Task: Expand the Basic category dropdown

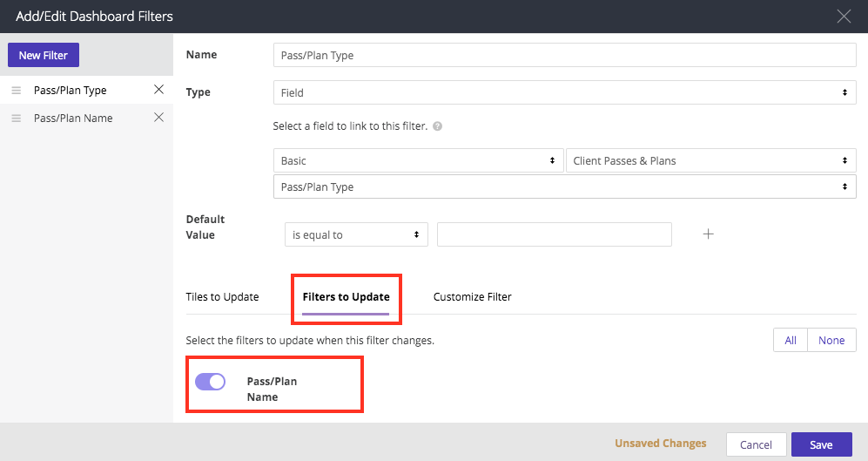Action: tap(418, 161)
